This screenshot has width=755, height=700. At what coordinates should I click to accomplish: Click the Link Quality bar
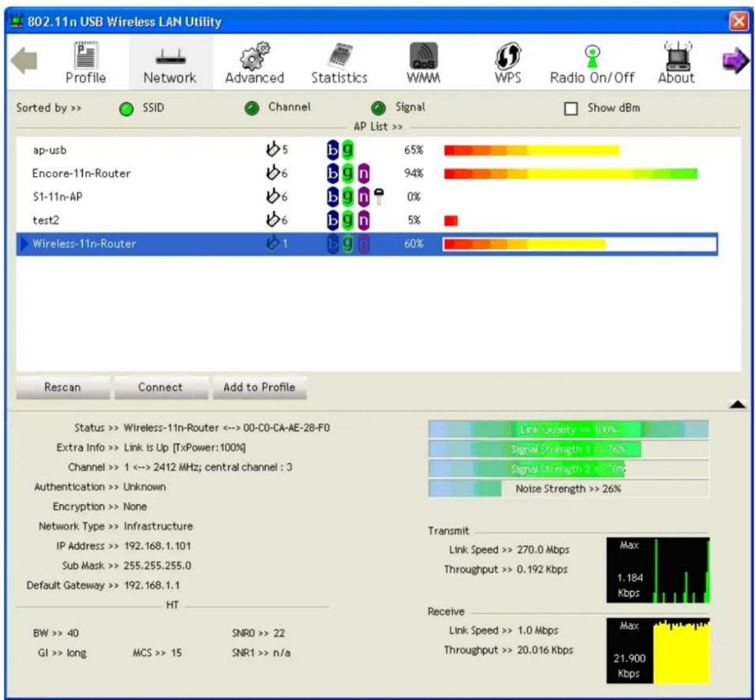569,429
